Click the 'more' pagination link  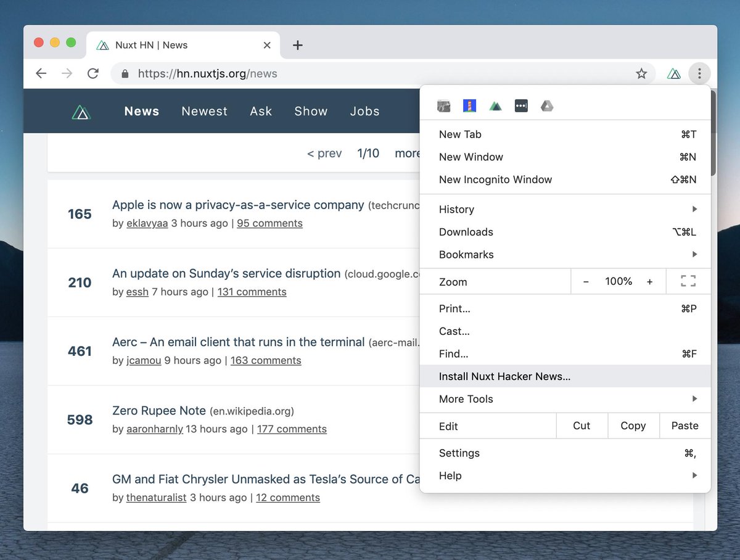[x=408, y=154]
